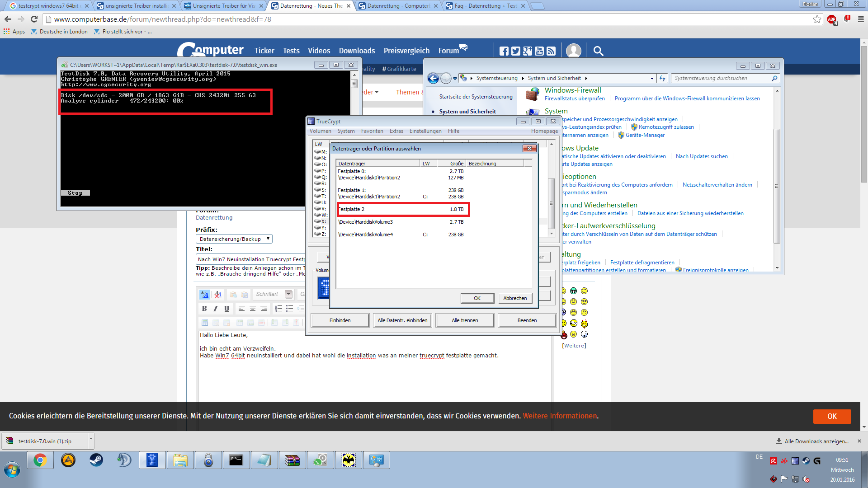The width and height of the screenshot is (868, 488).
Task: Go back in the Systemsteuerung window
Action: 433,79
